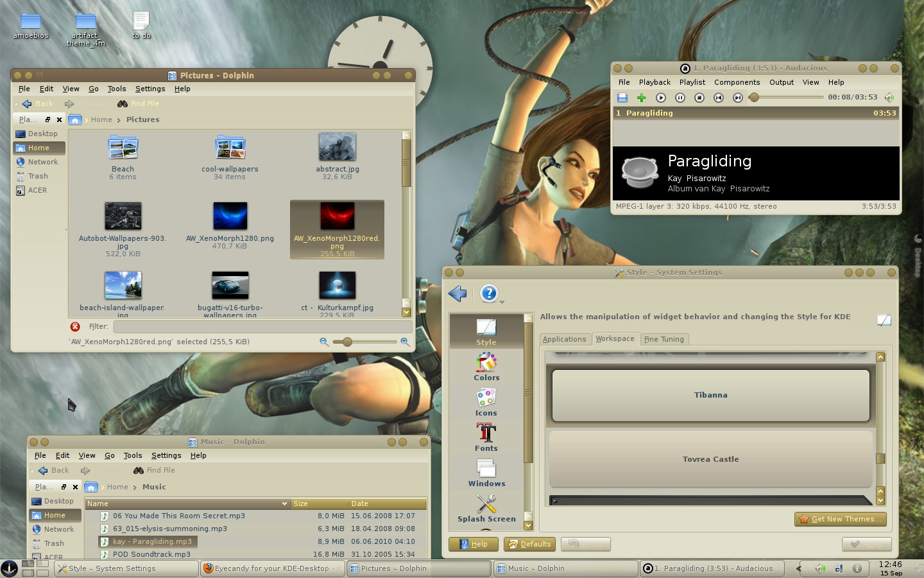Select Network in Pictures Dolphin places panel

coord(38,162)
